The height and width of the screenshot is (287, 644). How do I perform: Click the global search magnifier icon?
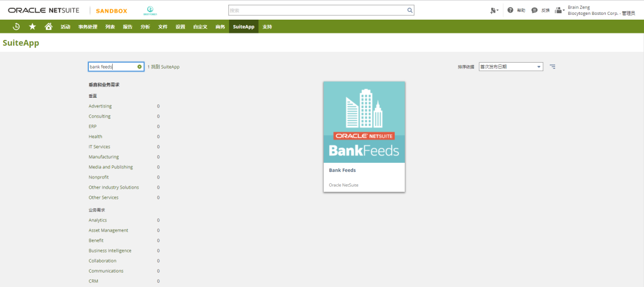click(x=410, y=10)
